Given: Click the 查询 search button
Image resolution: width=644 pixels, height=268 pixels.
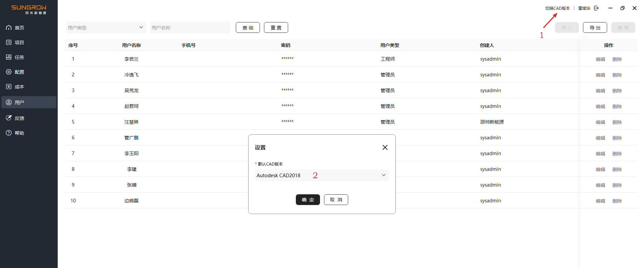Looking at the screenshot, I should coord(248,27).
